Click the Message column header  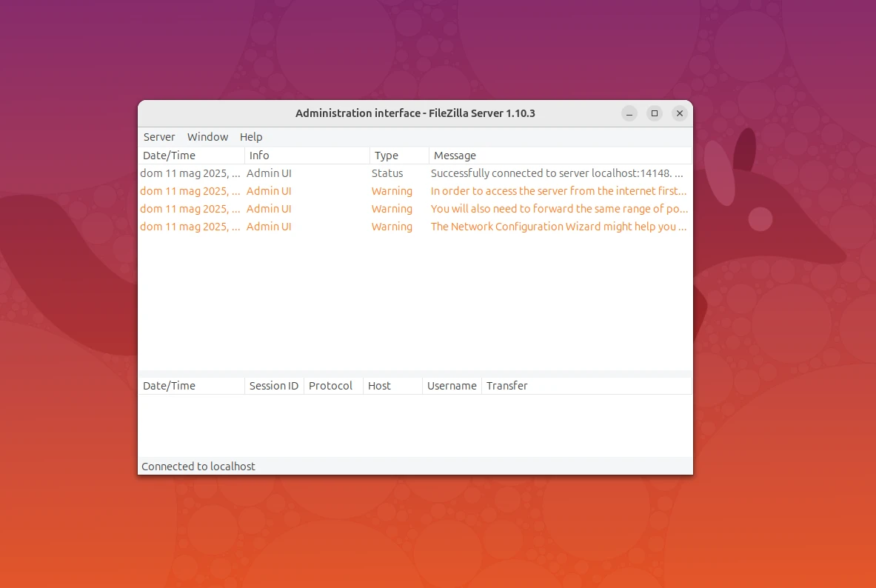454,156
